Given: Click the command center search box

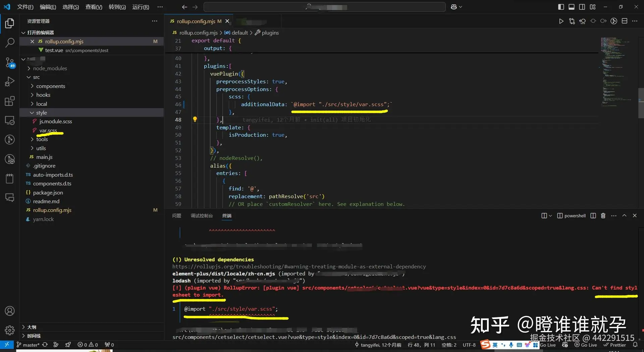Looking at the screenshot, I should [324, 7].
